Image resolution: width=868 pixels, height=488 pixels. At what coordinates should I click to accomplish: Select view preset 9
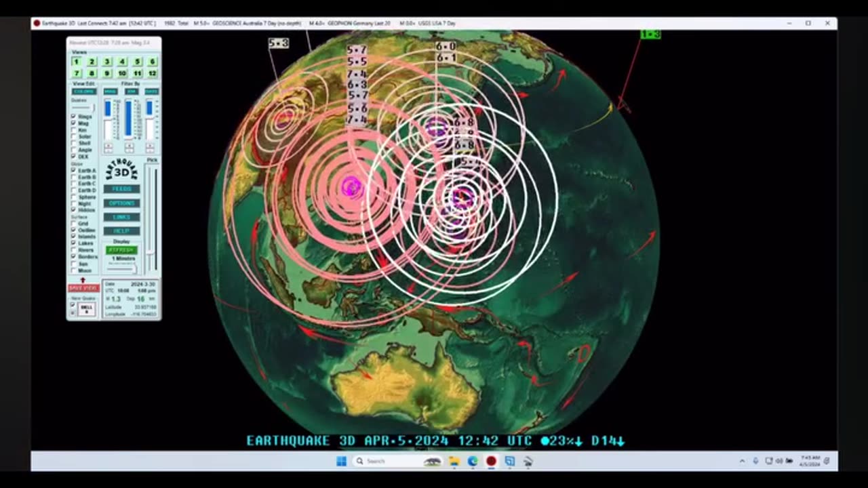(x=107, y=73)
